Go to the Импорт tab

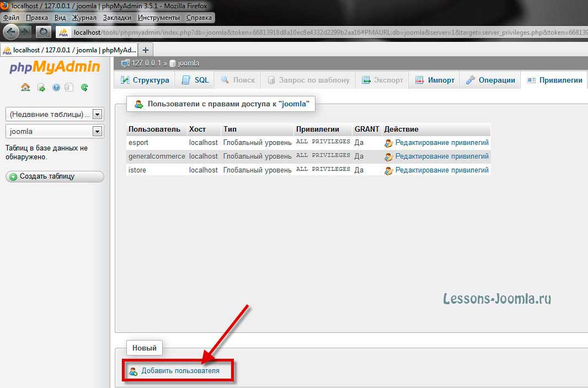point(434,80)
